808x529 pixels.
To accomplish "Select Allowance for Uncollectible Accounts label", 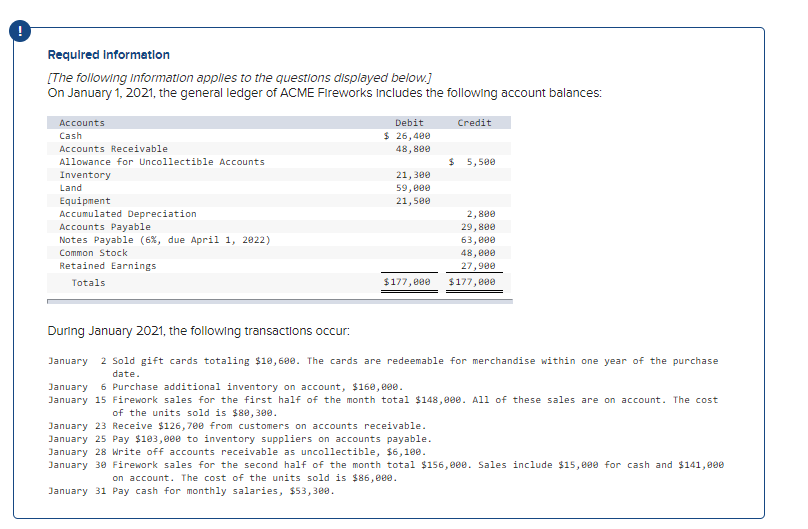I will tap(162, 162).
